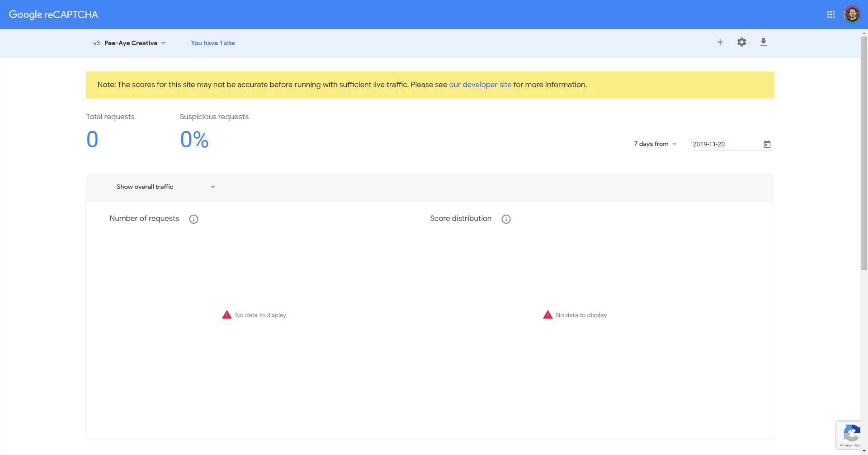The height and width of the screenshot is (455, 868).
Task: Click the 'Total requests' label
Action: point(110,117)
